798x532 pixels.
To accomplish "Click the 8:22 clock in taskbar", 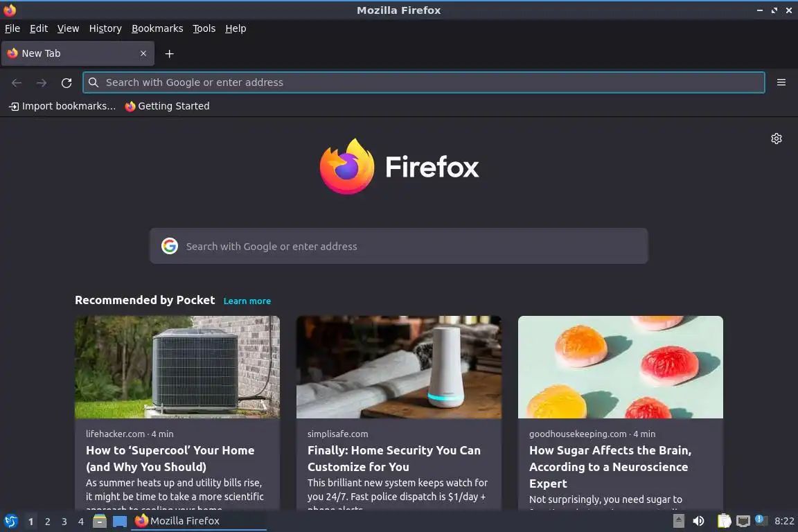I will 783,521.
